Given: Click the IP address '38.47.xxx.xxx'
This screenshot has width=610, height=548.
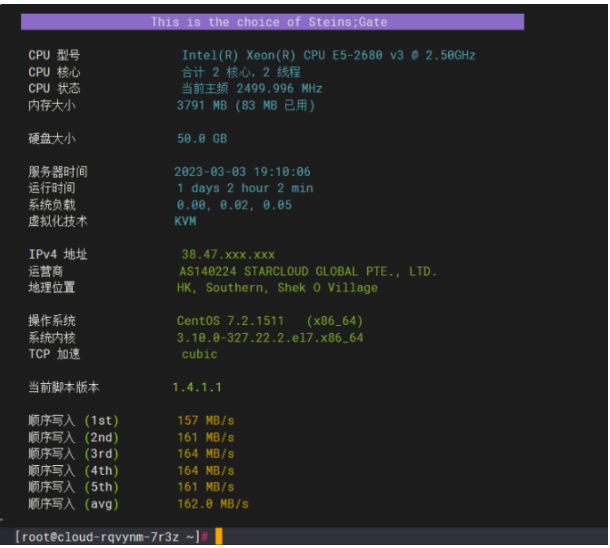Looking at the screenshot, I should [228, 254].
